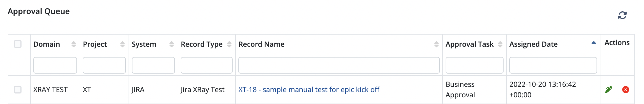The image size is (644, 104).
Task: Reject the record with red X icon
Action: click(626, 90)
